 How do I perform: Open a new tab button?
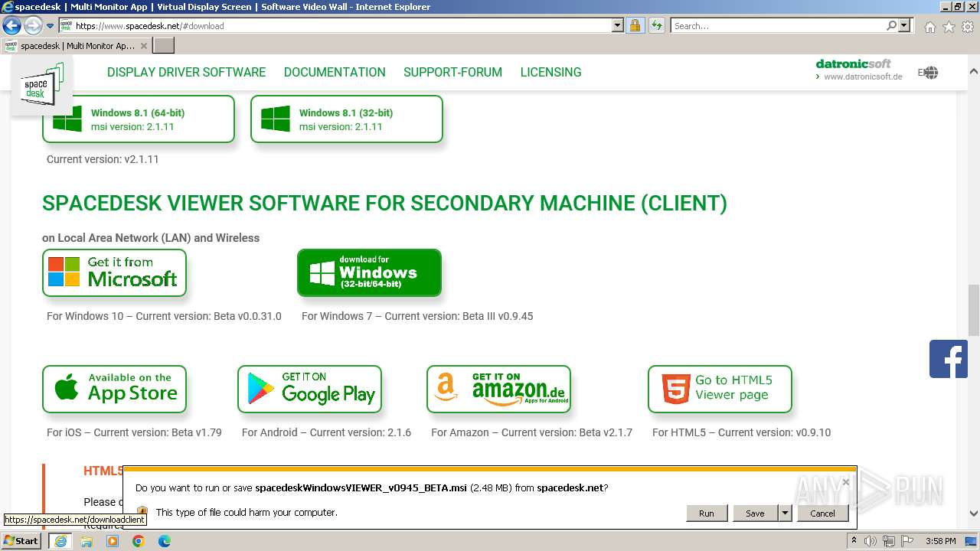164,46
